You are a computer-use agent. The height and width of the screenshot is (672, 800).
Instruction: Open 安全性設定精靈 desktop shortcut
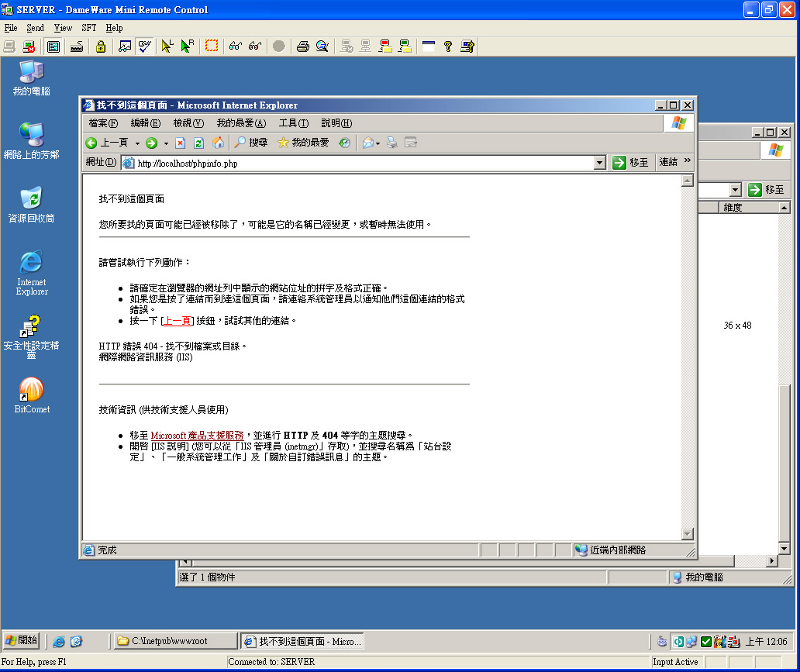[31, 336]
